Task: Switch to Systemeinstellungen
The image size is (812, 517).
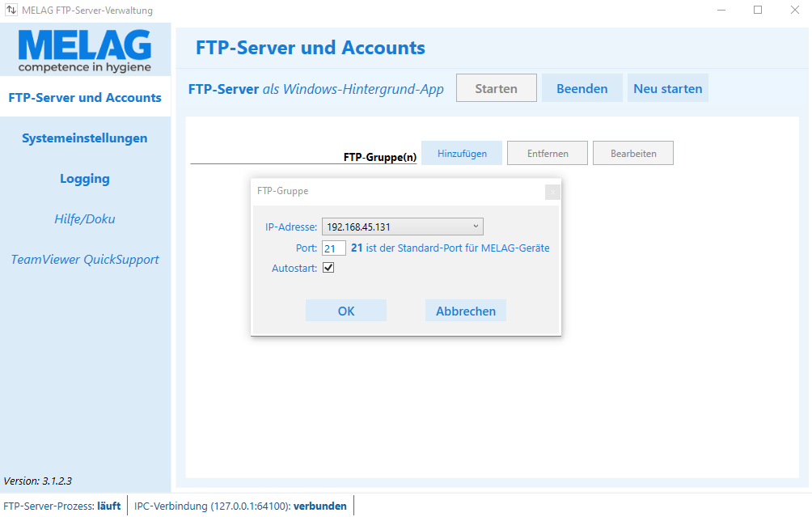Action: tap(85, 138)
